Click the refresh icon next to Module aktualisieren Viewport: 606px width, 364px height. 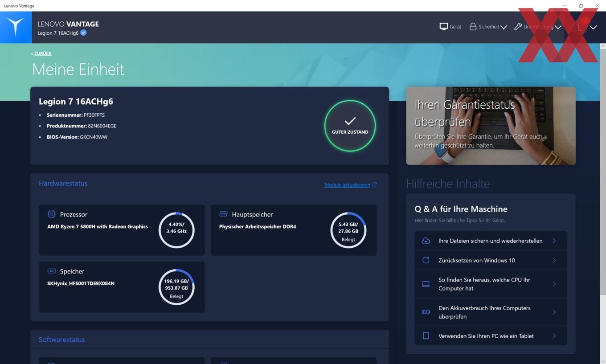(x=375, y=184)
